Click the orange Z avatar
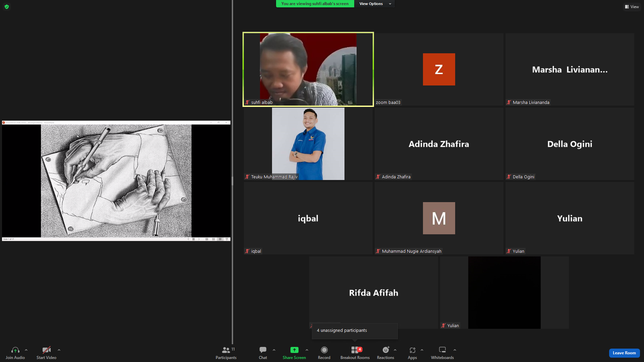 [x=439, y=69]
